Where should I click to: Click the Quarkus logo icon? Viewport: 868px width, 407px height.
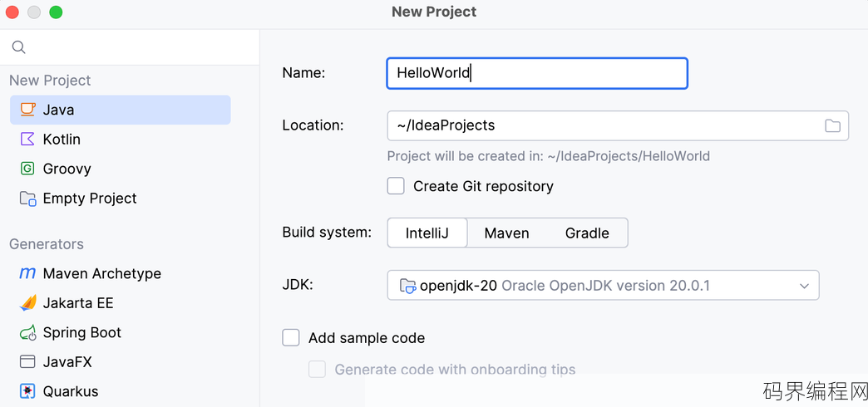click(x=27, y=391)
